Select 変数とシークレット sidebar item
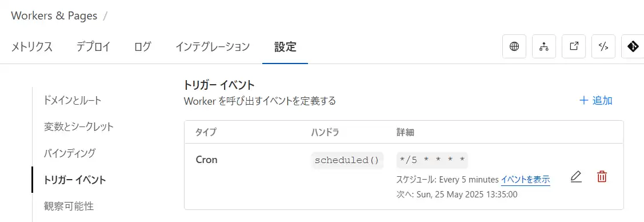Screen dimensions: 644x222 point(78,126)
